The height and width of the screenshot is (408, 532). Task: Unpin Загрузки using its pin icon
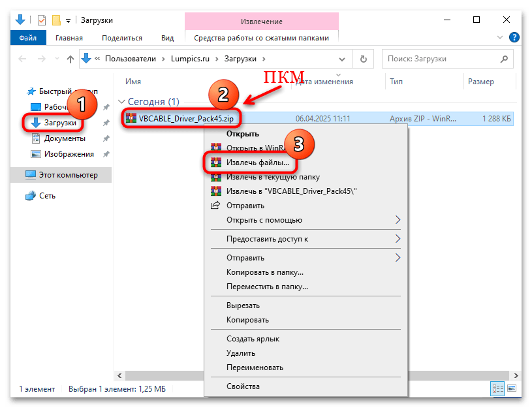106,123
